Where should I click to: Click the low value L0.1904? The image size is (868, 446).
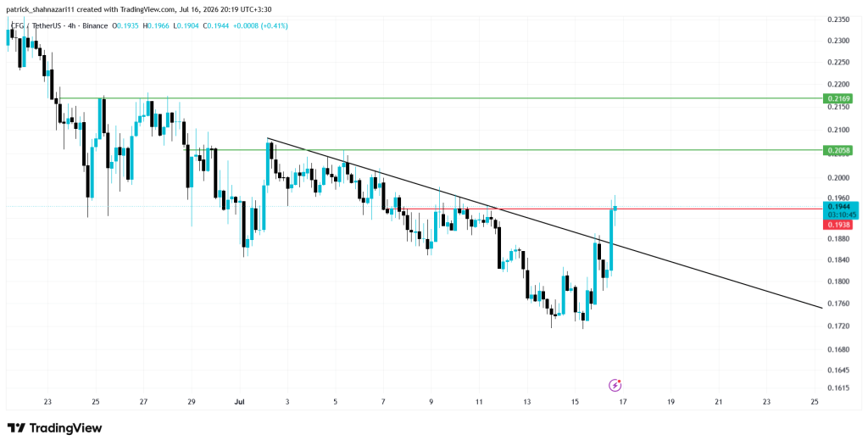[x=187, y=25]
